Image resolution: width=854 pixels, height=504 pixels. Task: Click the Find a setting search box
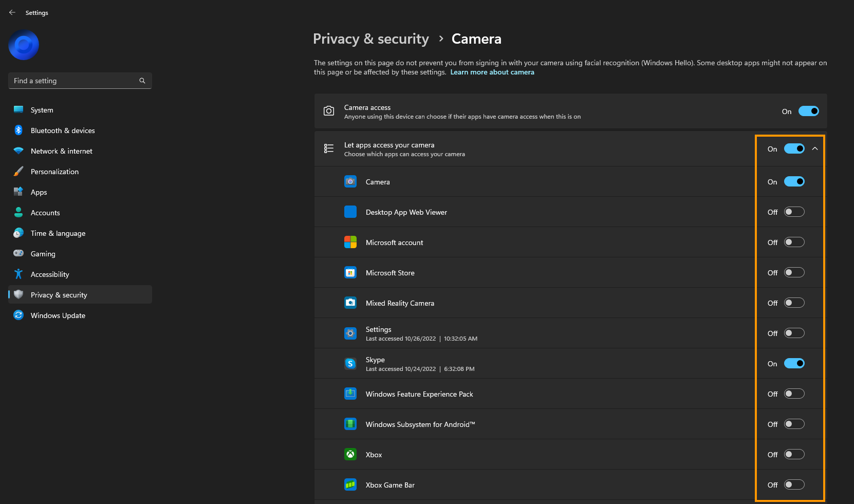coord(80,81)
